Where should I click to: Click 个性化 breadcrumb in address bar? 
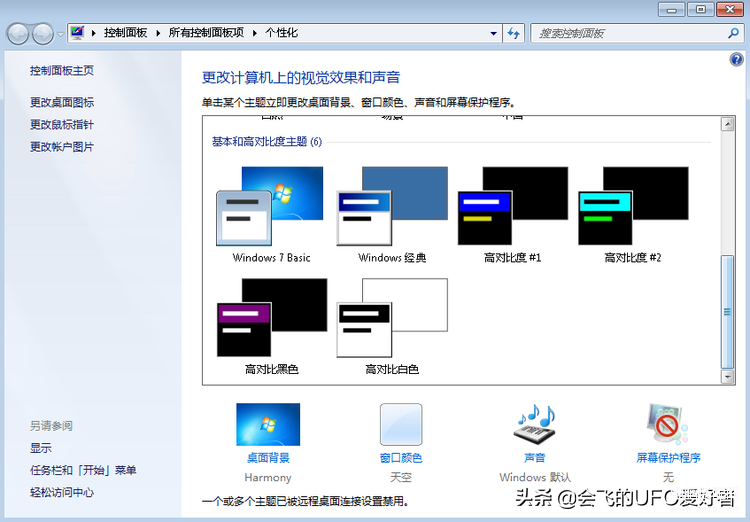282,33
